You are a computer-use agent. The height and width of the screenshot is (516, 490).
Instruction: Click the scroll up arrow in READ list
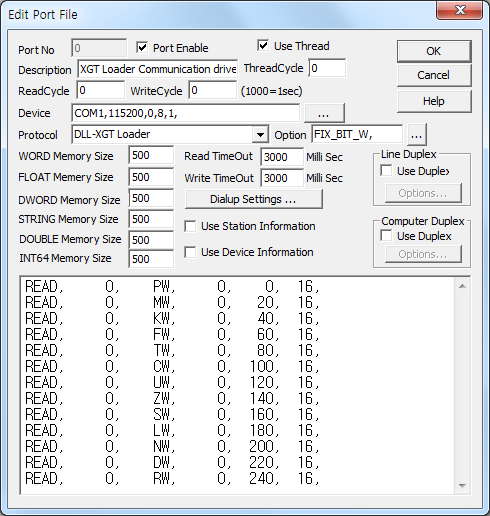tap(462, 286)
